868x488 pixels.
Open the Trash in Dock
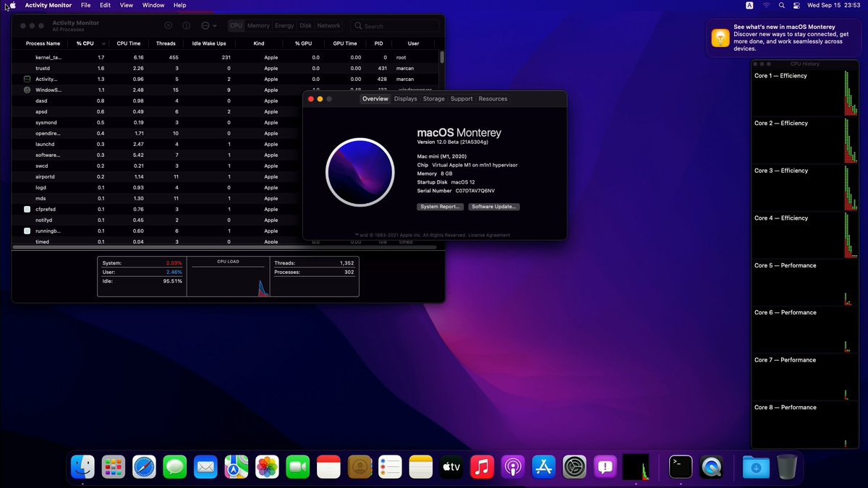pos(787,467)
